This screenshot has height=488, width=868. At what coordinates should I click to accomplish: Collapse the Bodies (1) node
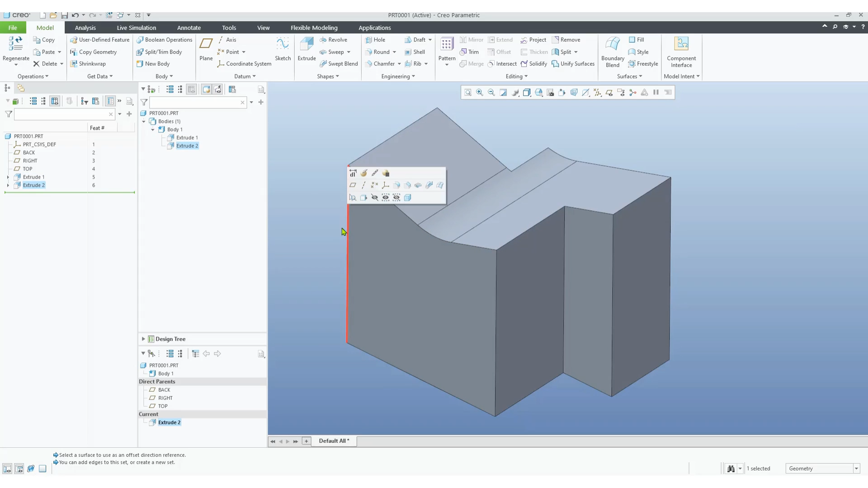(144, 122)
